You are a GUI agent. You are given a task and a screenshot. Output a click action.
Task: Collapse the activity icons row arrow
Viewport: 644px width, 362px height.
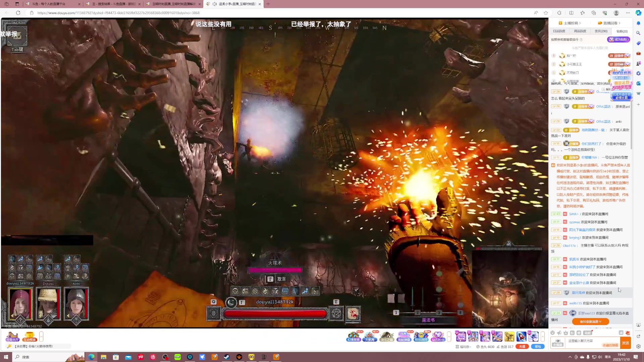449,336
